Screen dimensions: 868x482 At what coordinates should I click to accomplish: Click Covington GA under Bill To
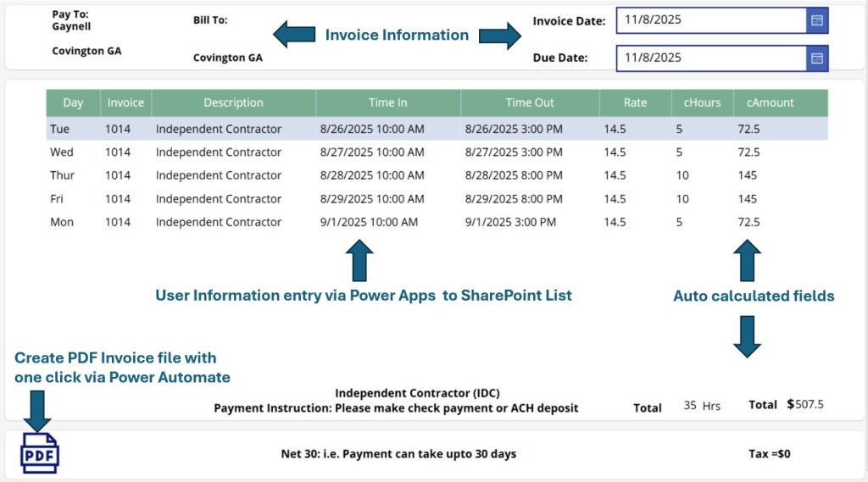click(x=227, y=58)
